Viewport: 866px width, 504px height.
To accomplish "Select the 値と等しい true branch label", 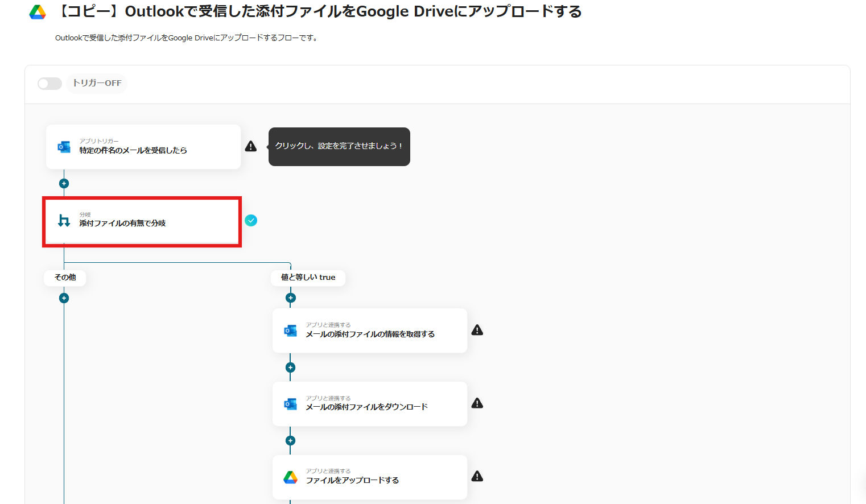I will pos(308,278).
